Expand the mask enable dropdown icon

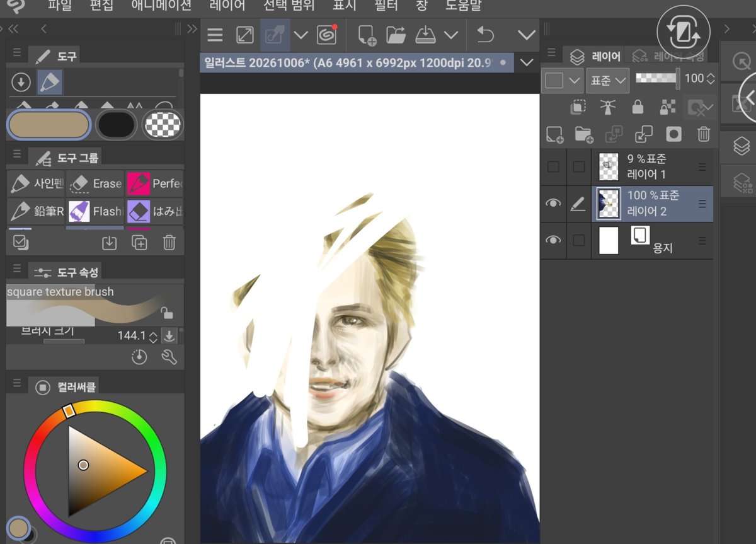click(701, 108)
